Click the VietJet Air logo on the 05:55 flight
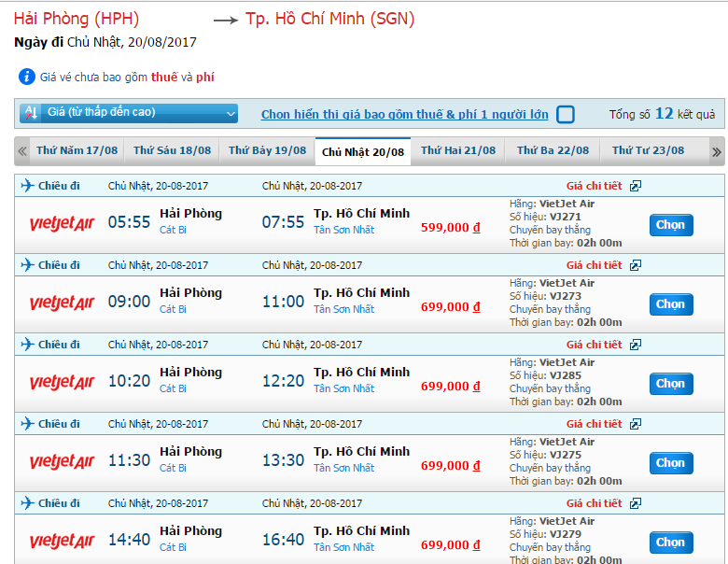728x564 pixels. [x=63, y=224]
